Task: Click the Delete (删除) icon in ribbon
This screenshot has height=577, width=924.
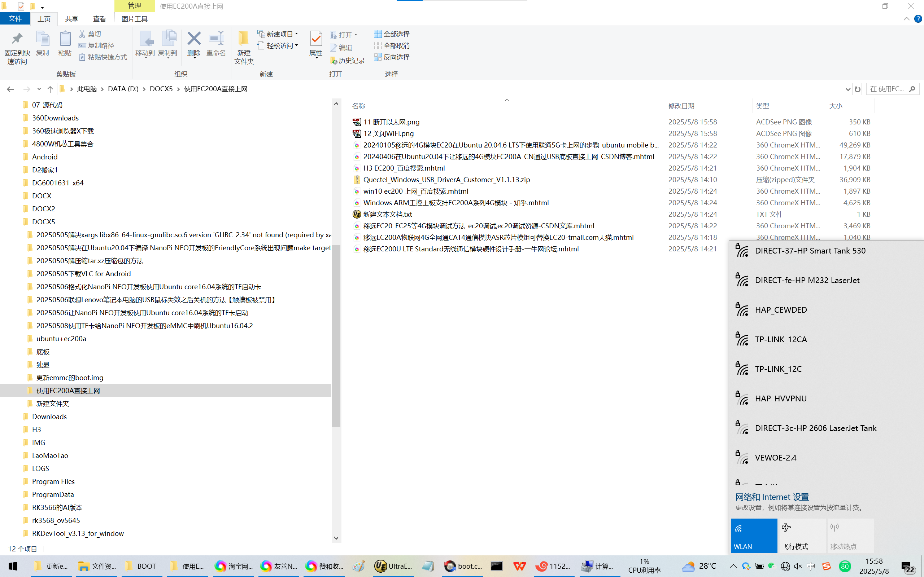Action: coord(193,39)
